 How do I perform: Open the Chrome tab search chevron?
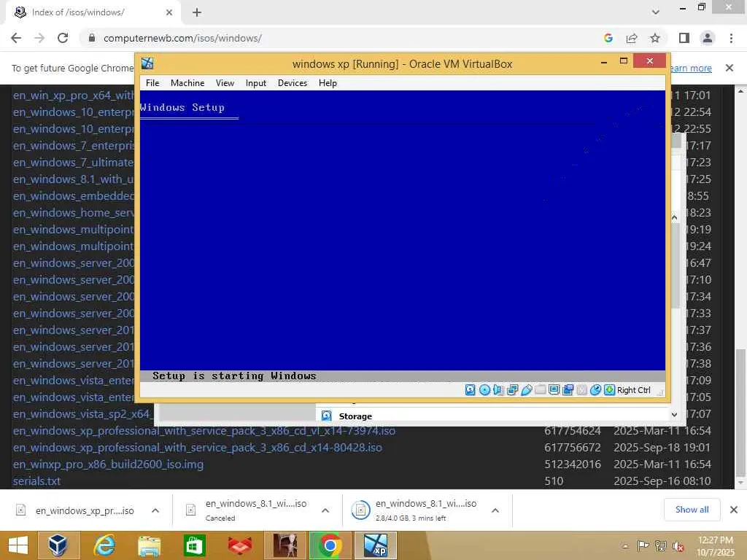point(656,12)
